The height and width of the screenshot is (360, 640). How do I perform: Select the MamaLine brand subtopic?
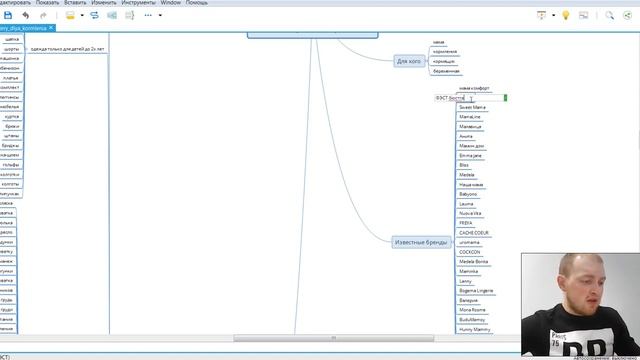click(x=470, y=117)
